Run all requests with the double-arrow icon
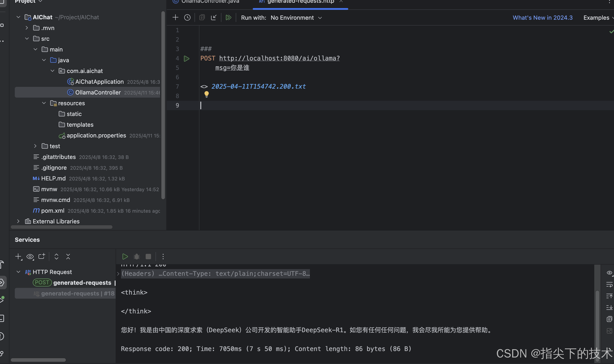The width and height of the screenshot is (614, 364). point(228,17)
